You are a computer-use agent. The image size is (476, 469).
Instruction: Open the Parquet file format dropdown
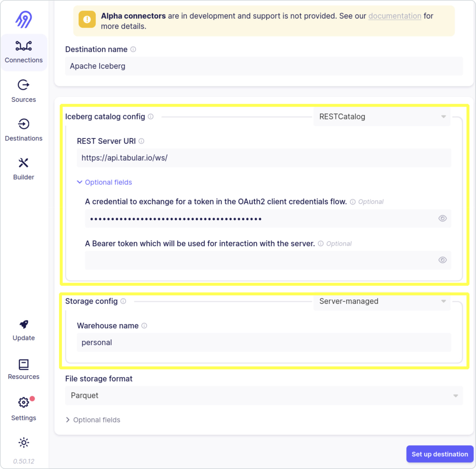[264, 395]
